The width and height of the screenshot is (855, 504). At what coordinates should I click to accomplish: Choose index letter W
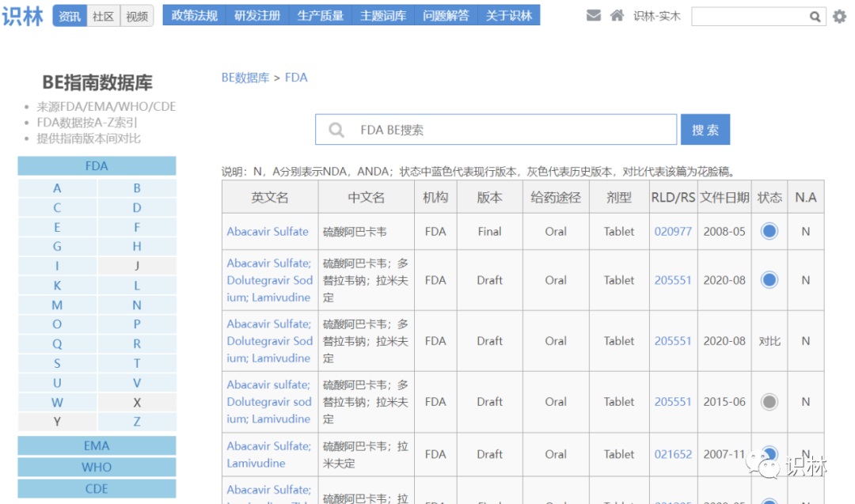(x=57, y=403)
